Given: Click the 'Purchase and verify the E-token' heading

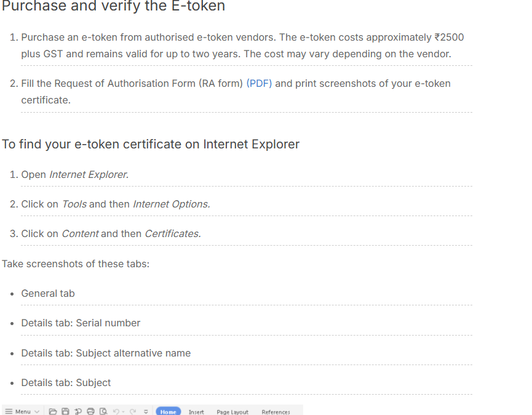Looking at the screenshot, I should click(113, 6).
